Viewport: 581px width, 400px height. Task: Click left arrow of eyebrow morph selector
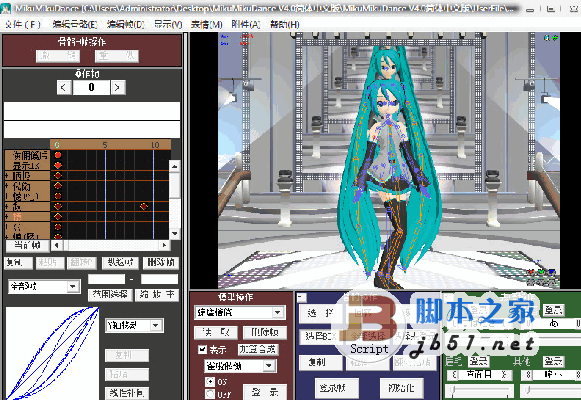pos(454,375)
